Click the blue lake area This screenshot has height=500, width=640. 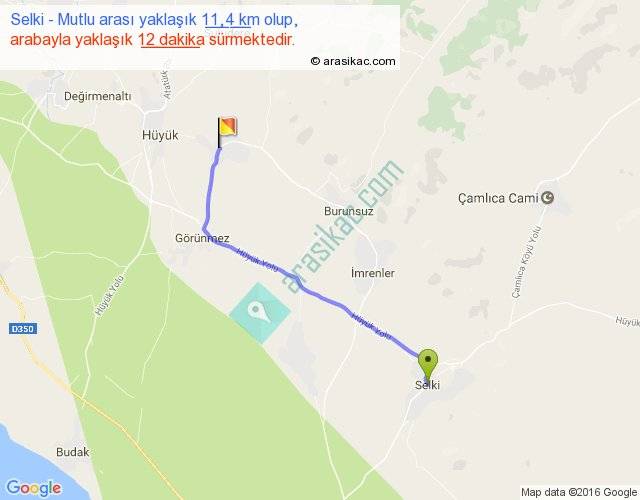33,465
